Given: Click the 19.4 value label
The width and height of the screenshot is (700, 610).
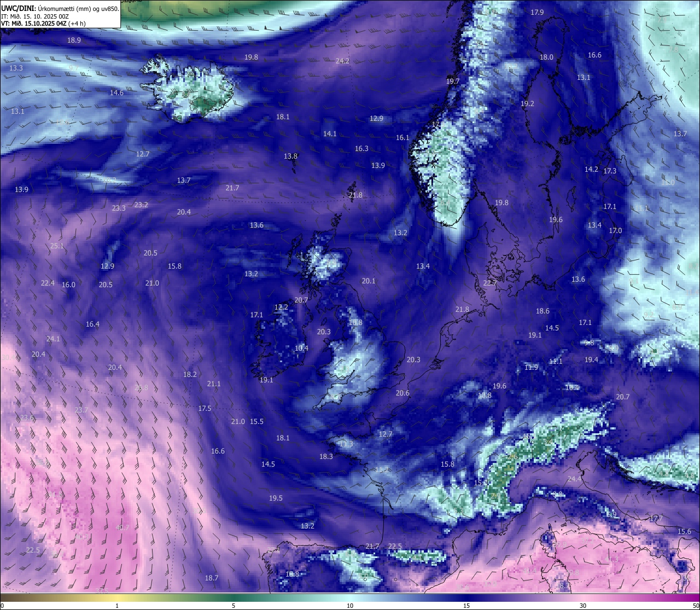Looking at the screenshot, I should tap(591, 359).
